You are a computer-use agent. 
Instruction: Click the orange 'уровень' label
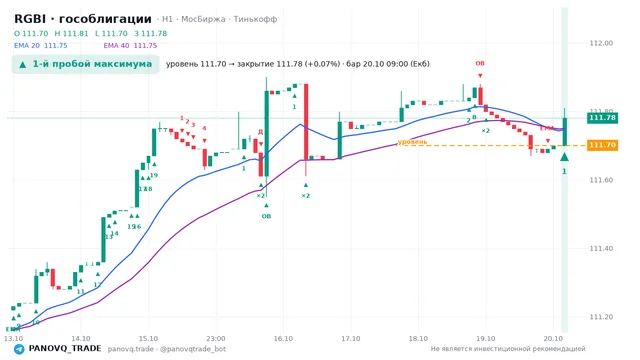tap(413, 142)
